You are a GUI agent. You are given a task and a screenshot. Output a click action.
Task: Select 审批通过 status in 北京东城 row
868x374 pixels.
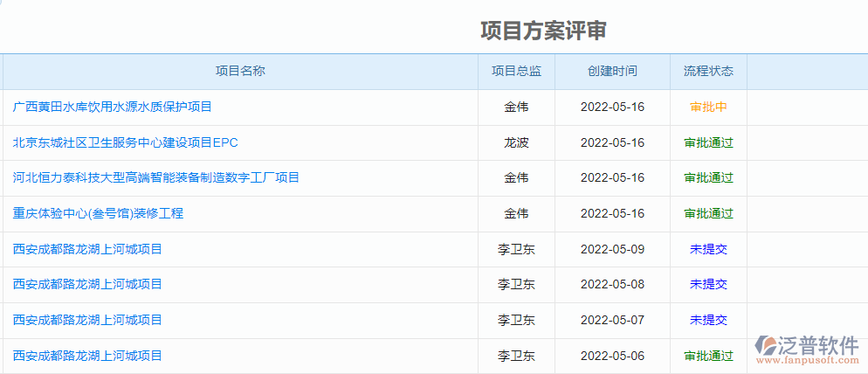[x=708, y=142]
